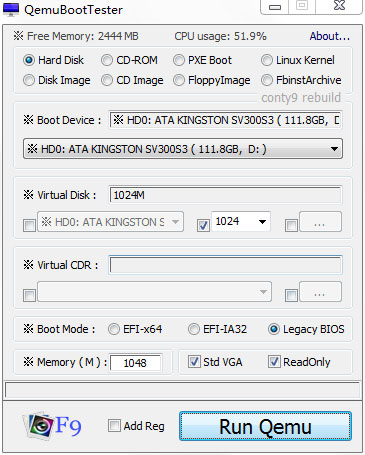
Task: Disable the Std VGA checkbox
Action: [194, 362]
